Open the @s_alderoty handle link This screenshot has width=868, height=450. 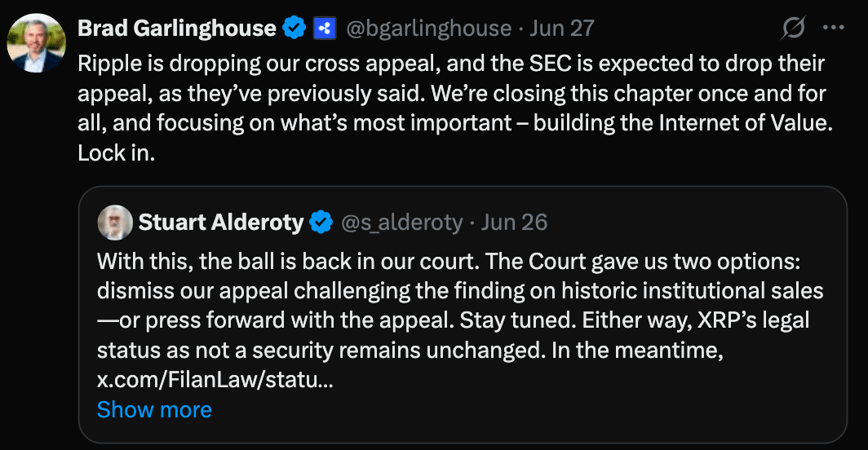point(402,223)
